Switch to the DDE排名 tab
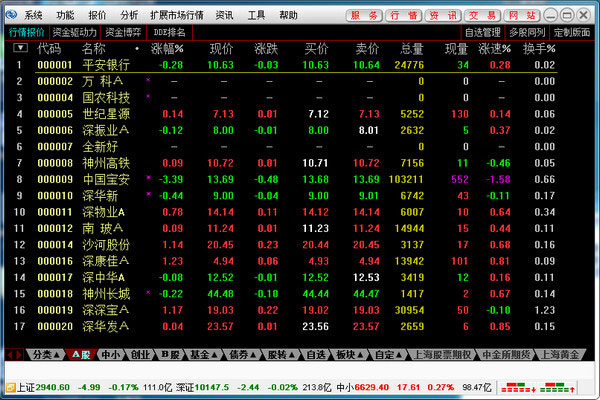 coord(170,33)
